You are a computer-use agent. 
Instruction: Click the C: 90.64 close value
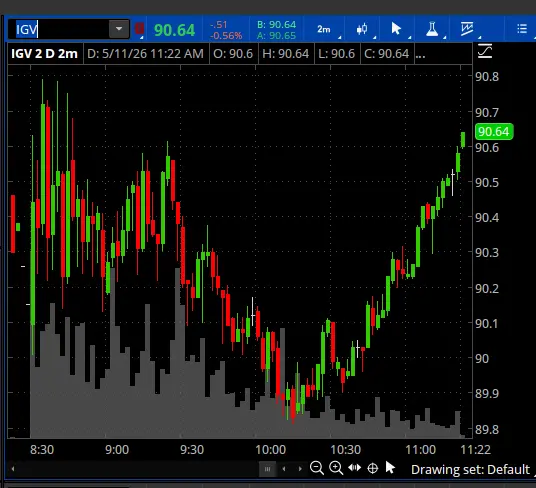click(387, 54)
